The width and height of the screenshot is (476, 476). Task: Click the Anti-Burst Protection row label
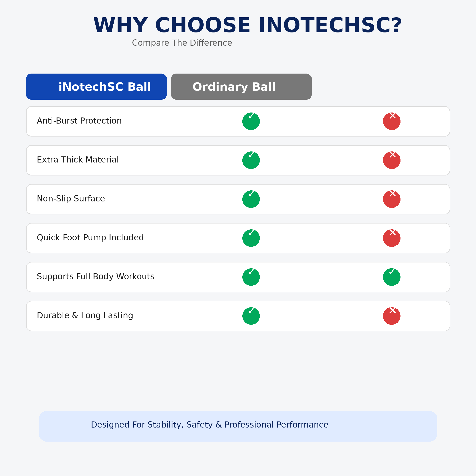79,121
